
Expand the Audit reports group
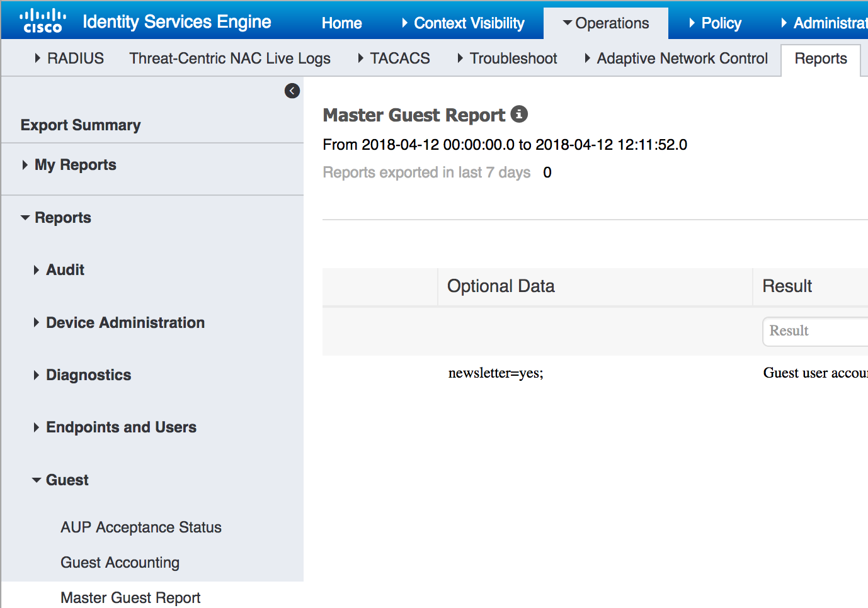[59, 270]
